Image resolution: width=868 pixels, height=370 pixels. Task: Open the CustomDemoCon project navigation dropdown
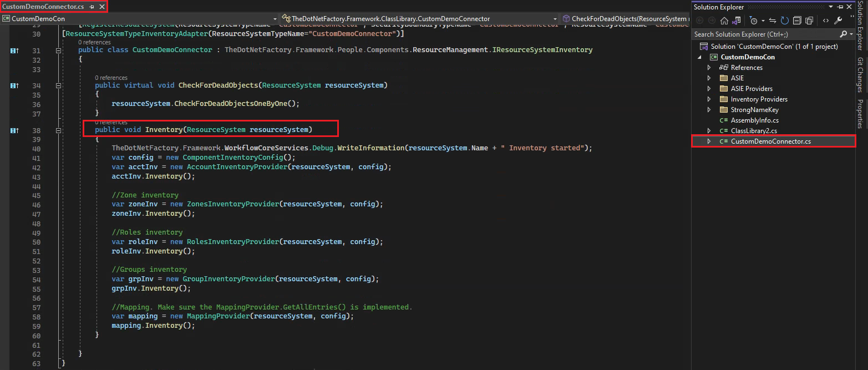click(276, 18)
